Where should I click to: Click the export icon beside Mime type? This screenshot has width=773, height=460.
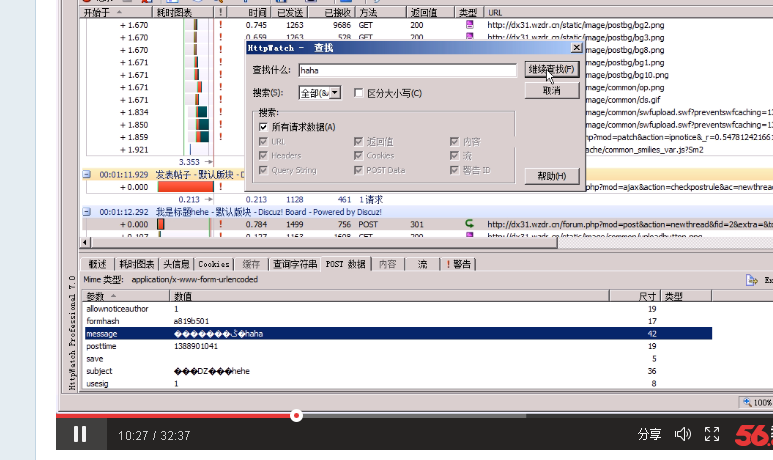pos(752,280)
